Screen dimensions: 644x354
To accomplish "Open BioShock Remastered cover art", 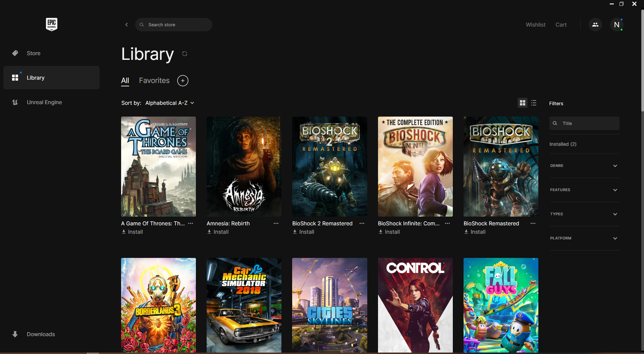I will pos(501,167).
